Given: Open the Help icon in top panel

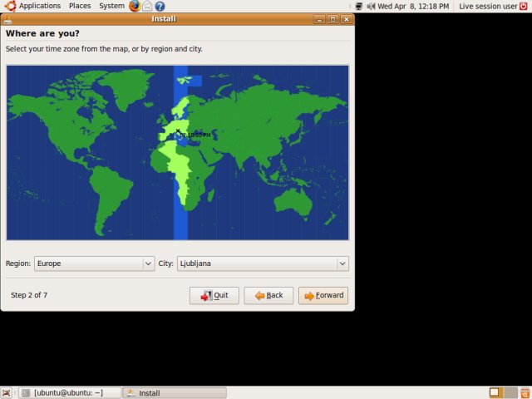Looking at the screenshot, I should pos(160,6).
